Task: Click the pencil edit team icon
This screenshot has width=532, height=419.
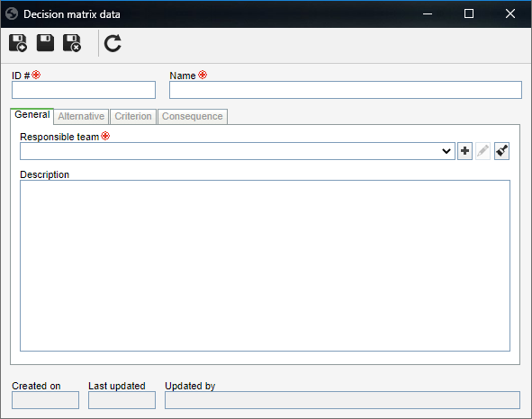Action: [482, 151]
